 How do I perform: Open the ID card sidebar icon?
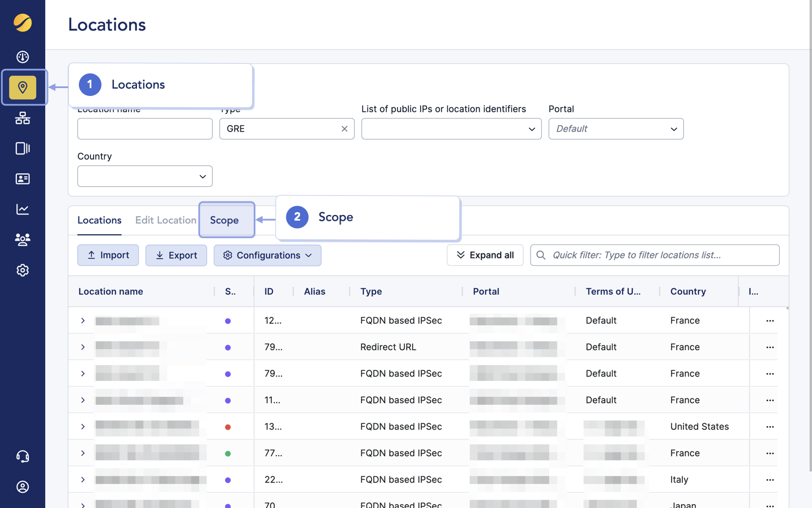click(23, 179)
